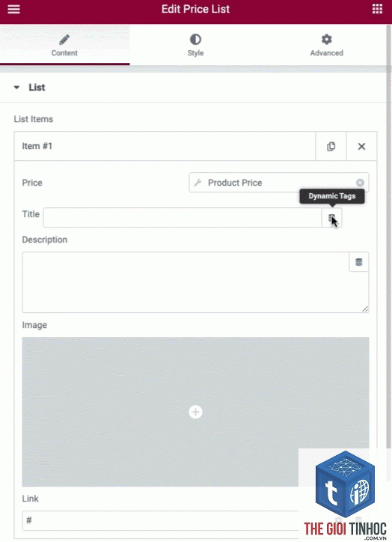Switch to the Content tab
This screenshot has height=542, width=392.
(64, 45)
